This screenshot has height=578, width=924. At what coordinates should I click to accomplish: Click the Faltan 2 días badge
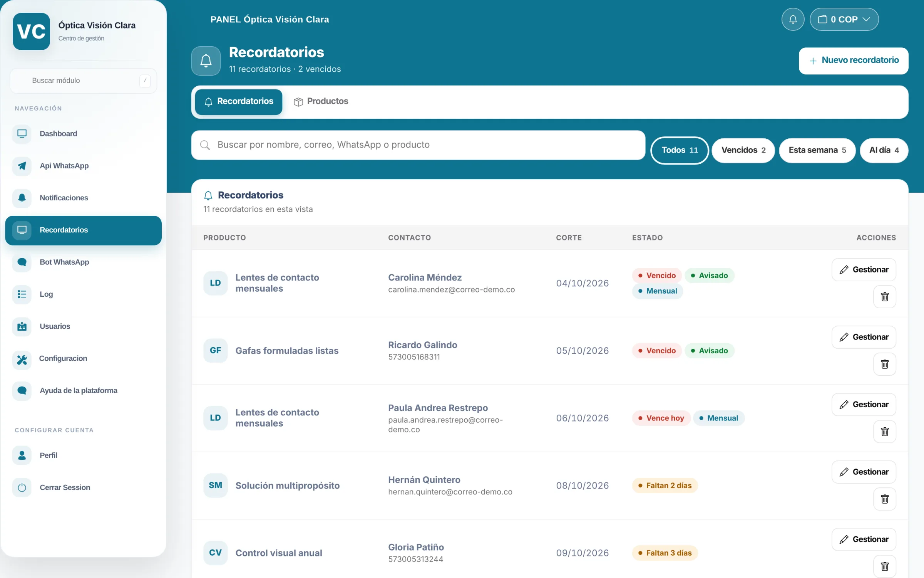click(x=665, y=486)
